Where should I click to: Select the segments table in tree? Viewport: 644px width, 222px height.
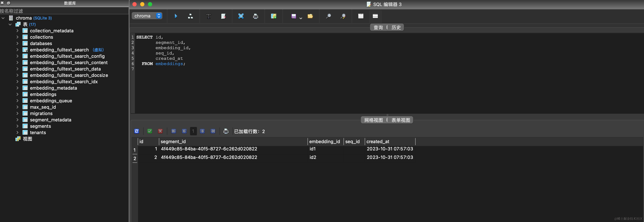40,126
